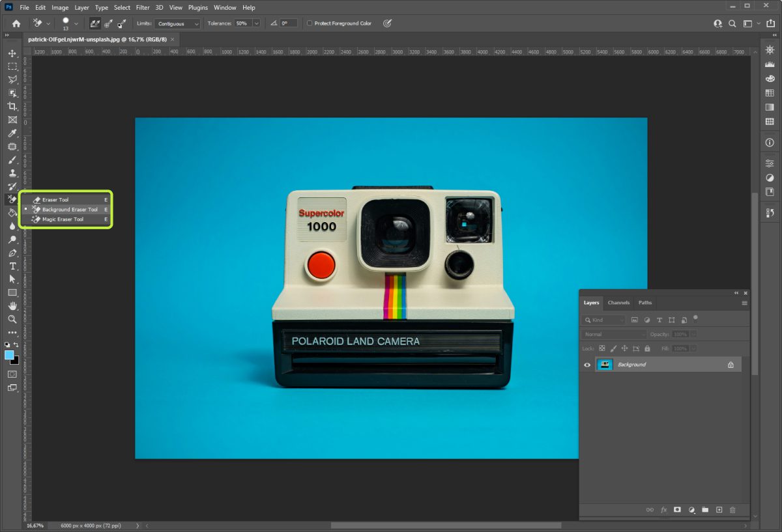Click the Home button in options bar
Viewport: 782px width, 532px height.
click(x=16, y=23)
